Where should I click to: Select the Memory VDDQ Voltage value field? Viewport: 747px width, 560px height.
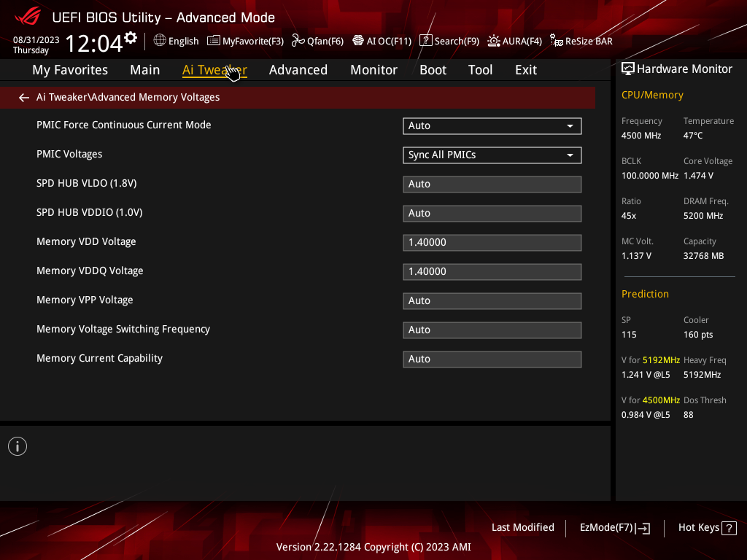(492, 271)
